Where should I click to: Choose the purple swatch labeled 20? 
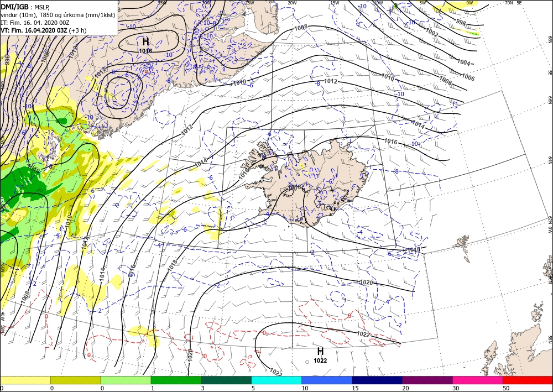point(427,380)
